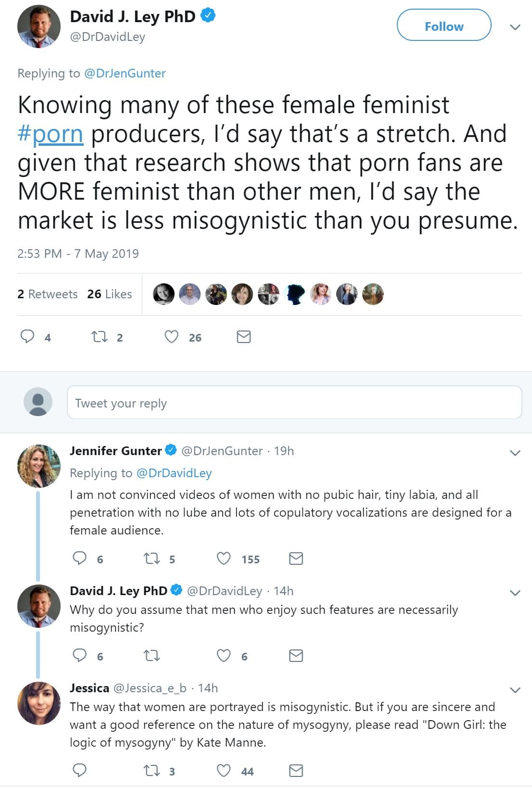This screenshot has width=532, height=788.
Task: Open @DrJenGunter profile from Replying to
Action: [125, 73]
